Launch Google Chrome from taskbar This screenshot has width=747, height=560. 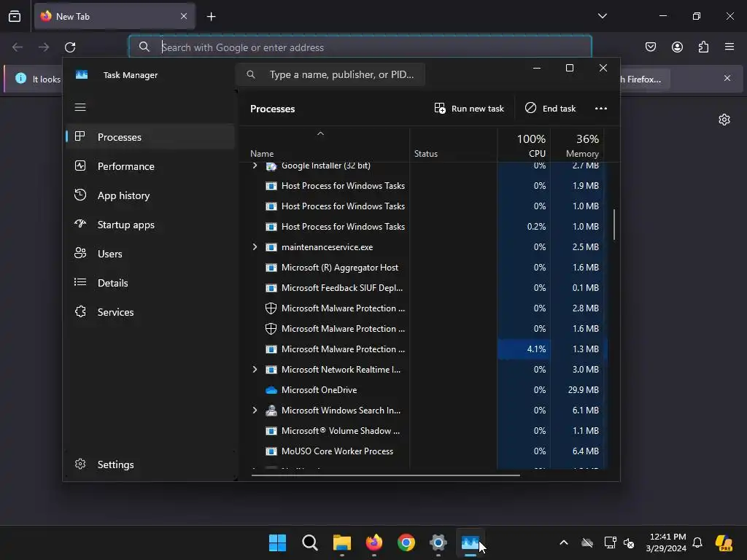406,542
